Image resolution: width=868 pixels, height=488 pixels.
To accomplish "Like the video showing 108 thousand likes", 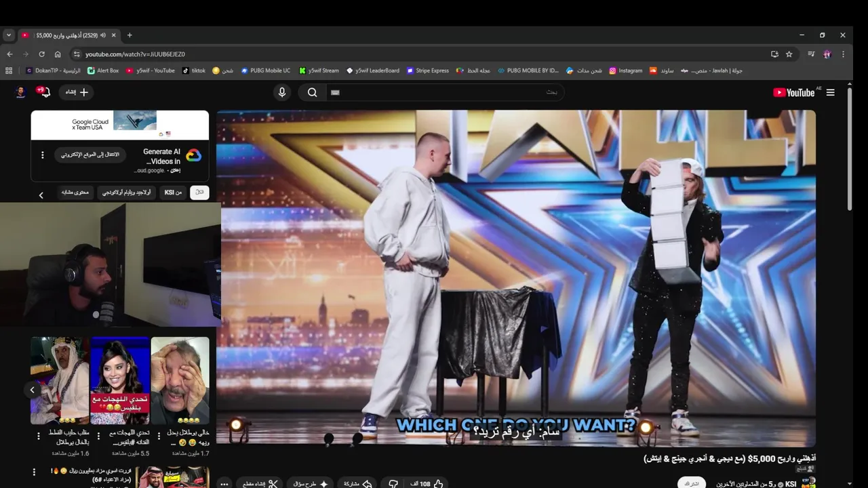I will [428, 483].
